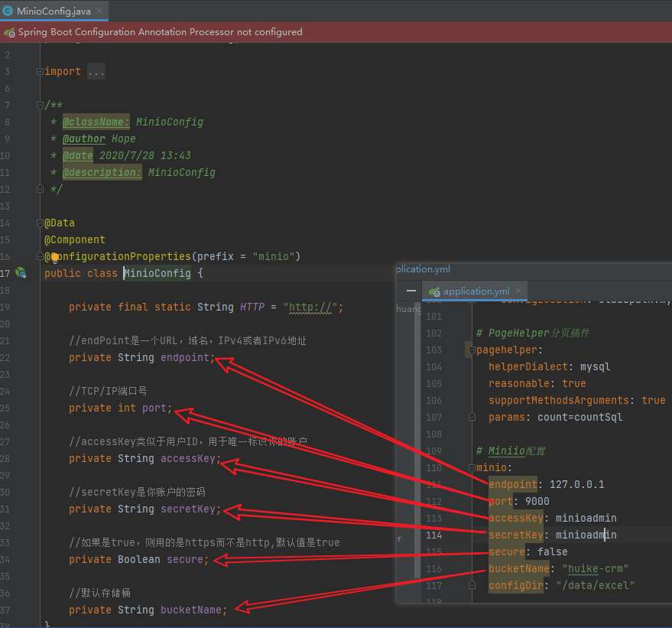The height and width of the screenshot is (628, 672).
Task: Click supportMethodsArguments key
Action: point(559,400)
